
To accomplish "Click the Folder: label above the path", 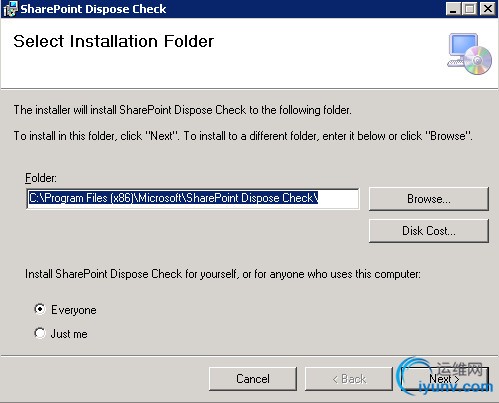I will tap(41, 178).
